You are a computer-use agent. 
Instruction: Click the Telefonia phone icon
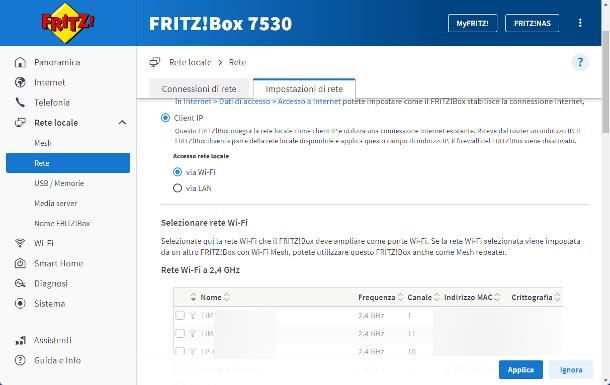20,102
